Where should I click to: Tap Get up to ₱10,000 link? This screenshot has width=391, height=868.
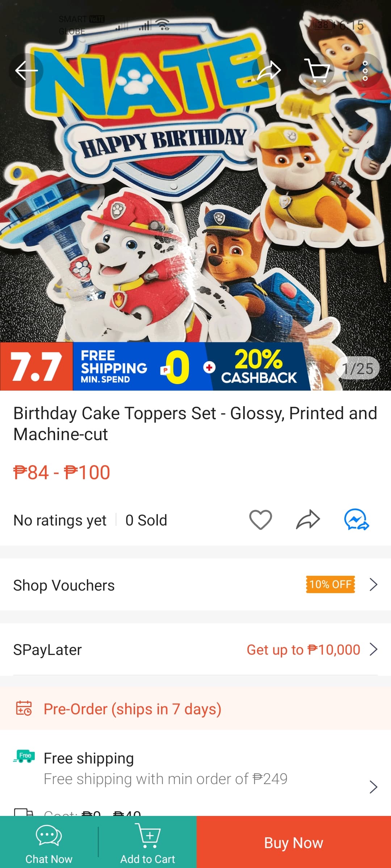click(x=303, y=650)
